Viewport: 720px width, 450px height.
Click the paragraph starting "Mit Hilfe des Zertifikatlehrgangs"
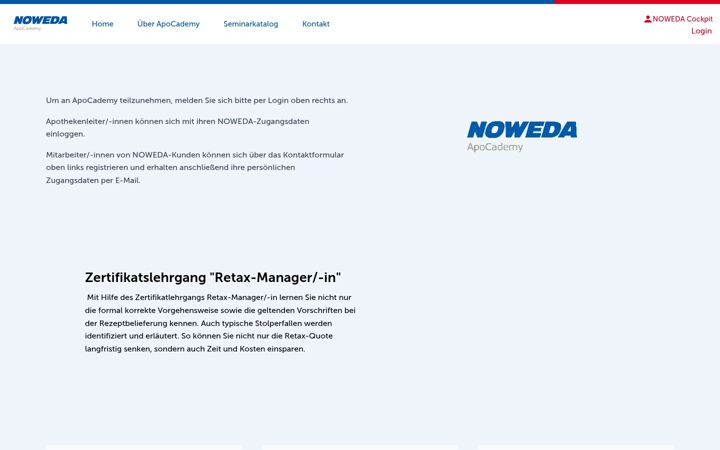tap(220, 323)
